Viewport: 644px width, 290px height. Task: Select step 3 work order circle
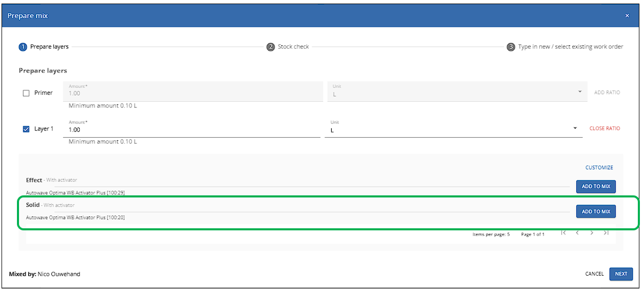click(x=511, y=47)
